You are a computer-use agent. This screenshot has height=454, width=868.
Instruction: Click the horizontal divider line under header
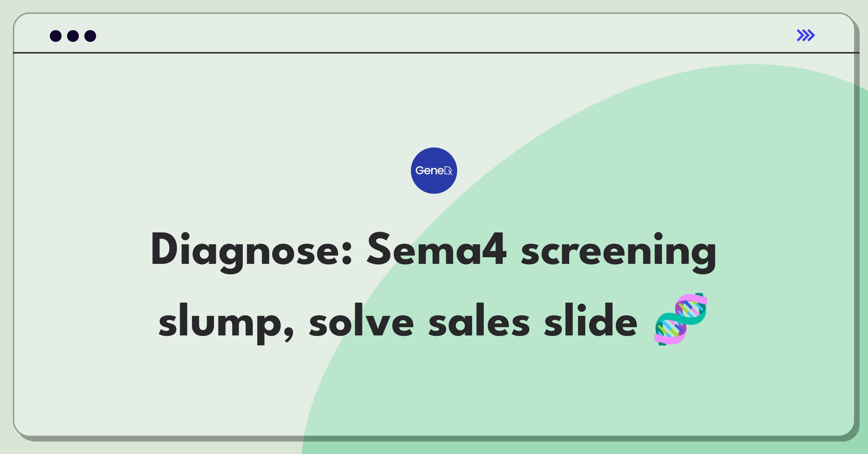pyautogui.click(x=434, y=53)
